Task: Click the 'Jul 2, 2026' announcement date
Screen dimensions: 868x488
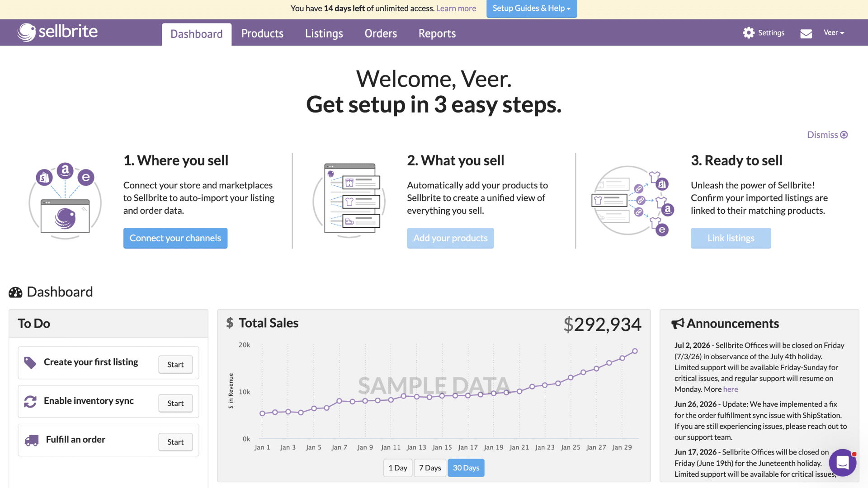Action: point(692,345)
